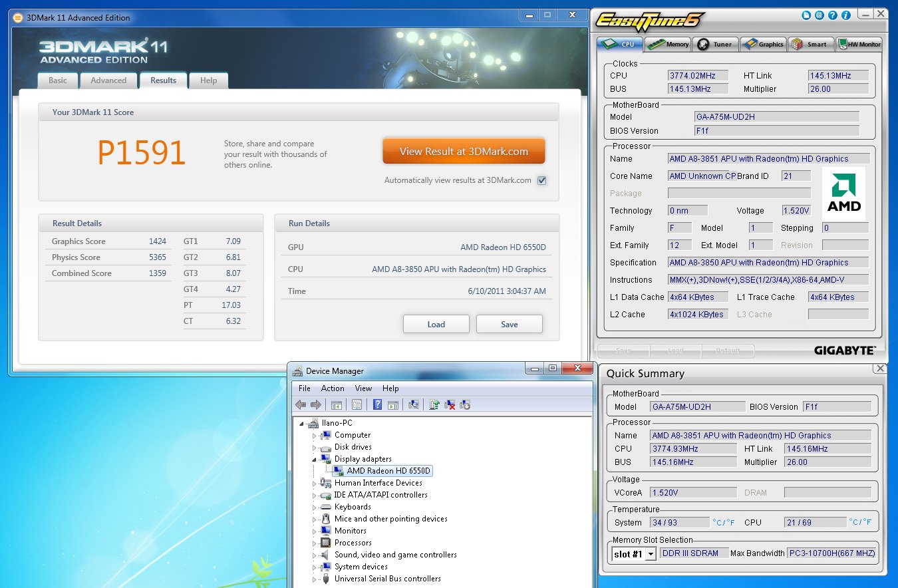Click Device Manager toolbar blue Help icon
This screenshot has height=588, width=898.
click(x=377, y=404)
